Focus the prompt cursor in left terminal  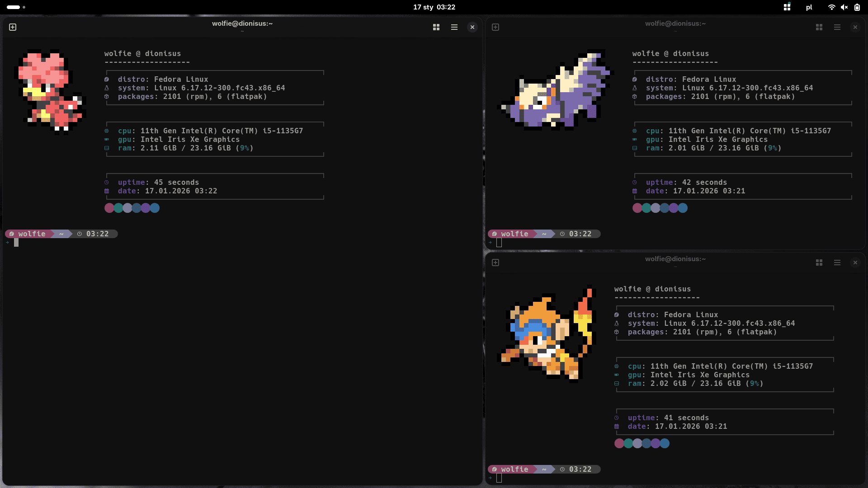(16, 243)
